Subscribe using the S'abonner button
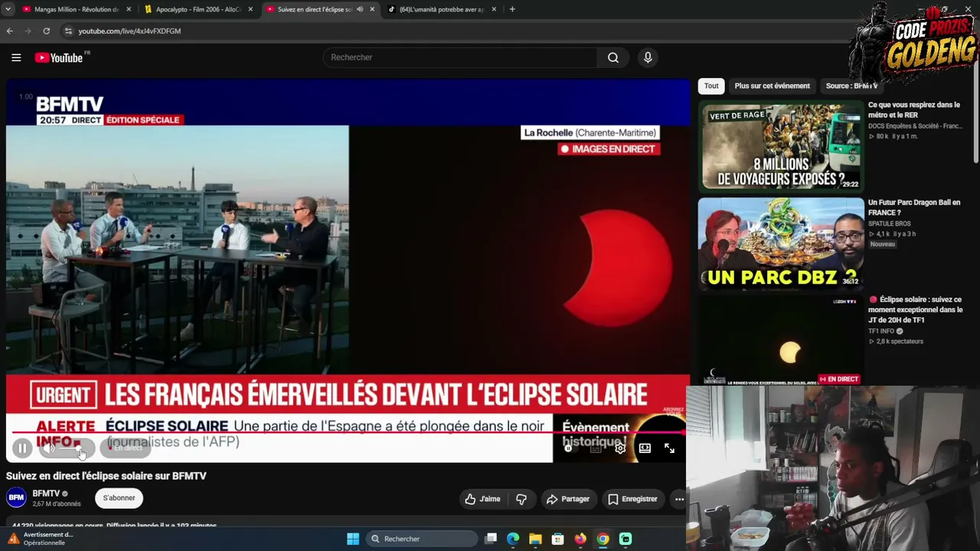 point(119,498)
